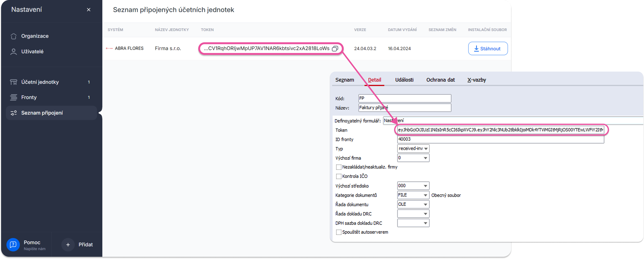This screenshot has width=644, height=259.
Task: Click the Stáhnout download button
Action: [488, 49]
